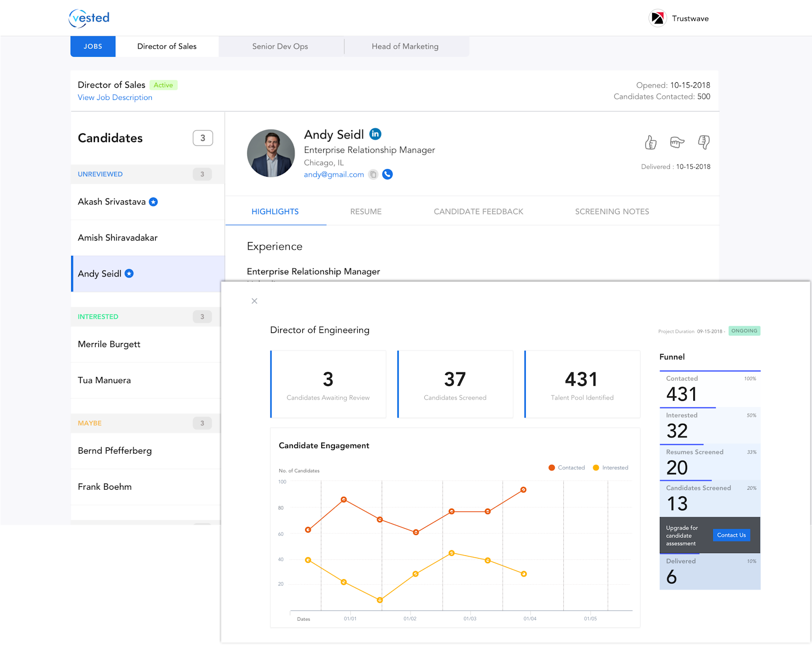Click the blue phone call icon
The width and height of the screenshot is (812, 645).
pyautogui.click(x=387, y=175)
